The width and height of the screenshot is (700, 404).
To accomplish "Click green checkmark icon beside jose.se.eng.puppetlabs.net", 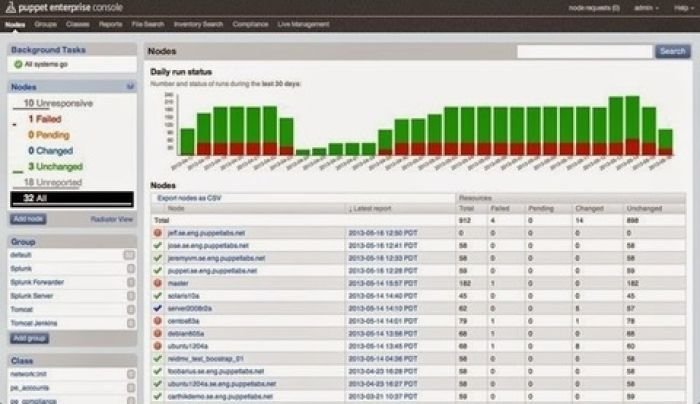I will 157,245.
